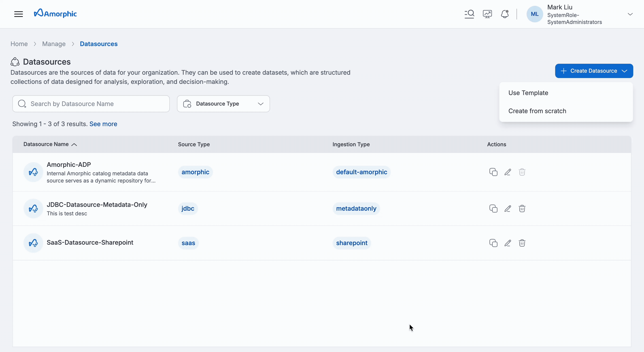Screen dimensions: 644x352
Task: Choose Create from scratch option
Action: [x=537, y=111]
